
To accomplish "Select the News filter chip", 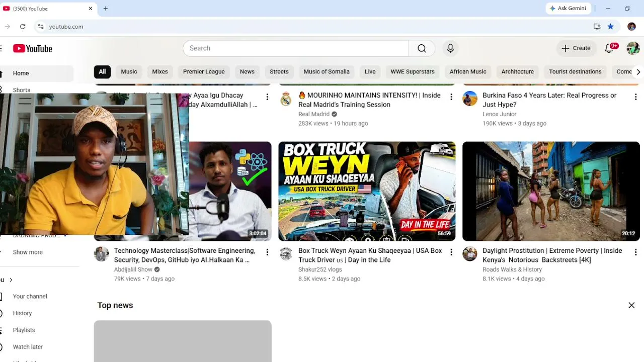I will click(x=247, y=72).
